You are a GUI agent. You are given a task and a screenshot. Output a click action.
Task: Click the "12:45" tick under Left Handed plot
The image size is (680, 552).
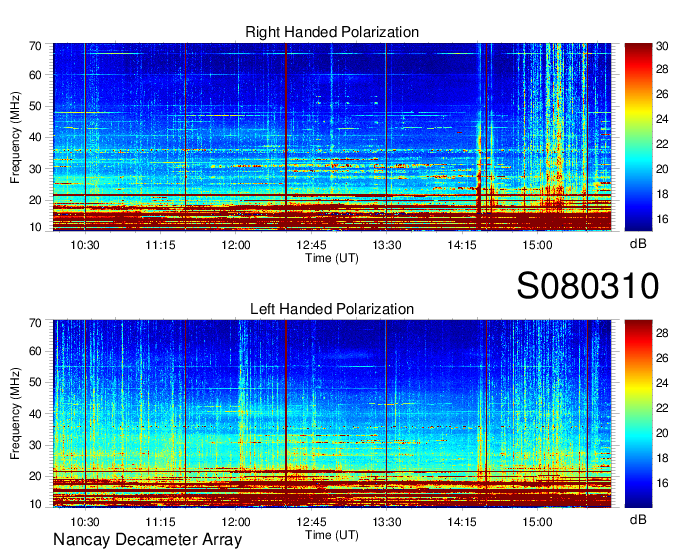pyautogui.click(x=311, y=522)
